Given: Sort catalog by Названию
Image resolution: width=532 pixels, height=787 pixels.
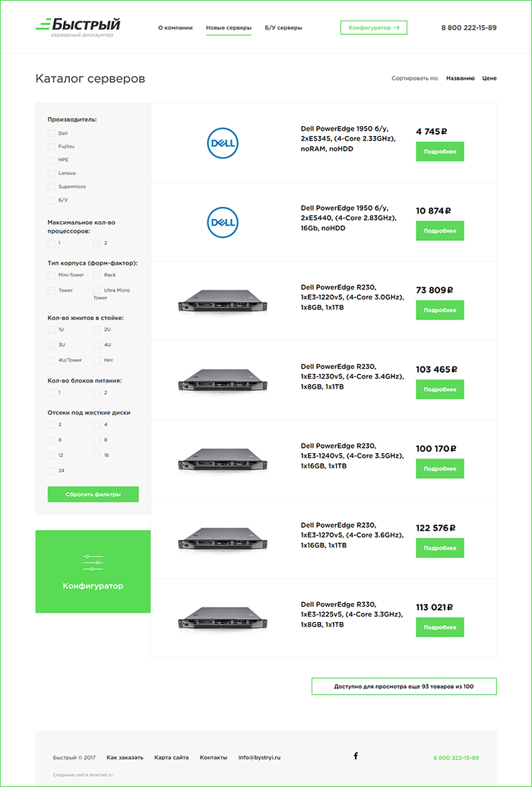Looking at the screenshot, I should coord(461,78).
